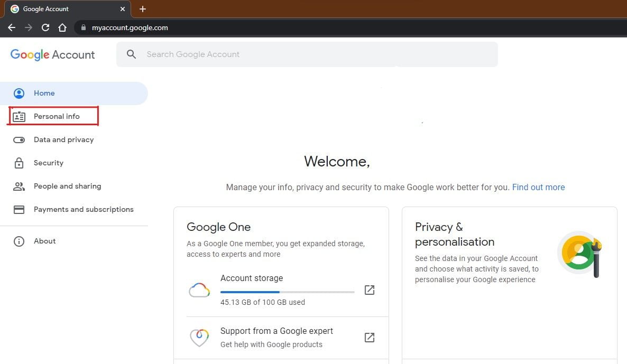This screenshot has width=627, height=364.
Task: Select Home in the left navigation
Action: (44, 93)
